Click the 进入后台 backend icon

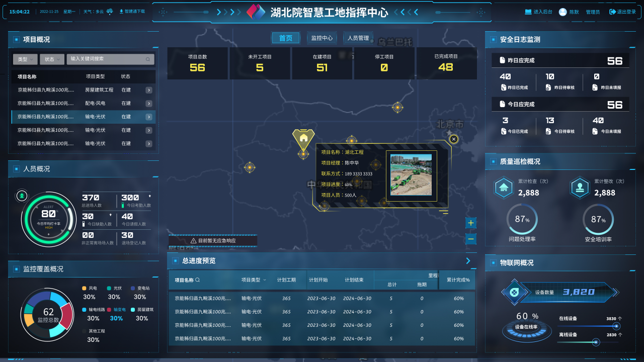[x=528, y=12]
